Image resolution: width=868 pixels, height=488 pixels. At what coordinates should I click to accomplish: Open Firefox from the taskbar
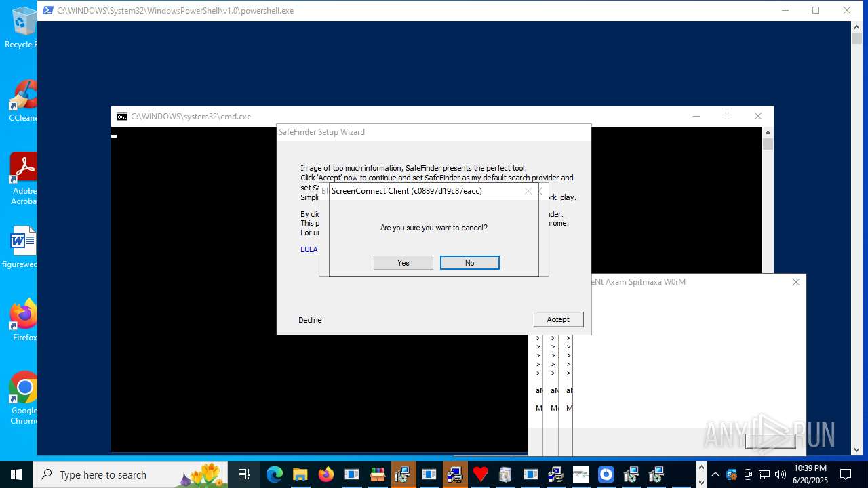[x=326, y=474]
